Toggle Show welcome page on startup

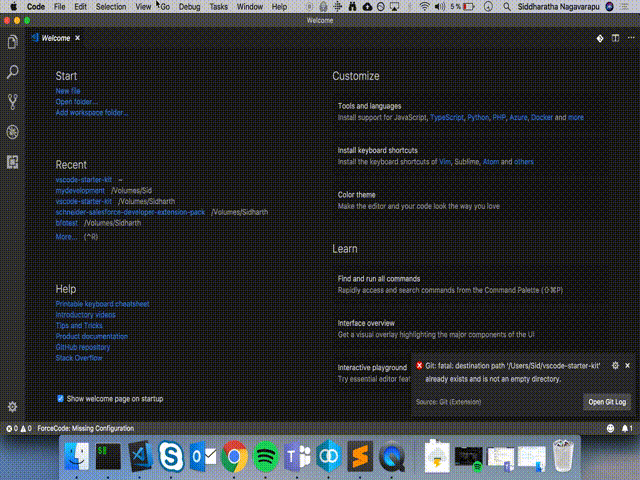[x=60, y=399]
